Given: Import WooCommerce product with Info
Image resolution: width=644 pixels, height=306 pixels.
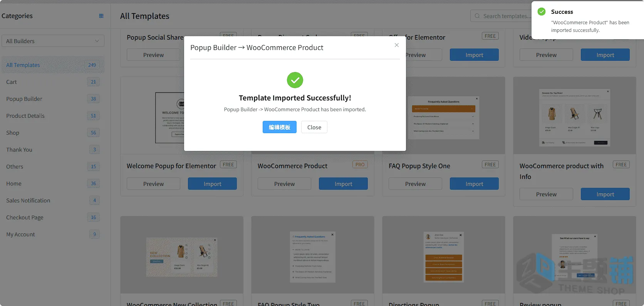Looking at the screenshot, I should pyautogui.click(x=605, y=194).
